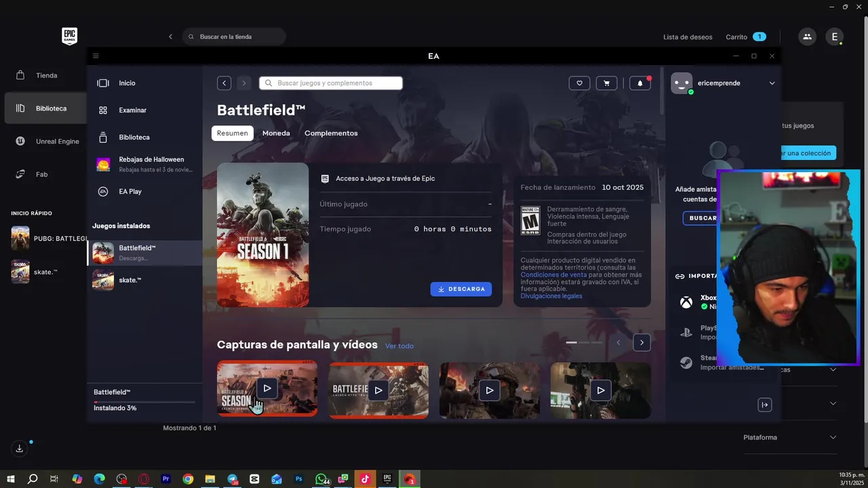
Task: Open Rebajas de Halloween promotion
Action: point(144,164)
